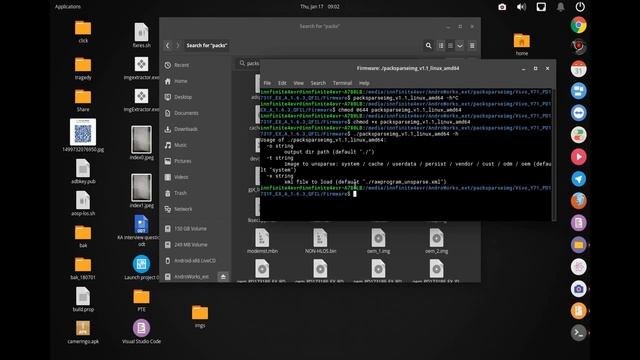Open the red play-button video app in the dock

click(x=578, y=157)
